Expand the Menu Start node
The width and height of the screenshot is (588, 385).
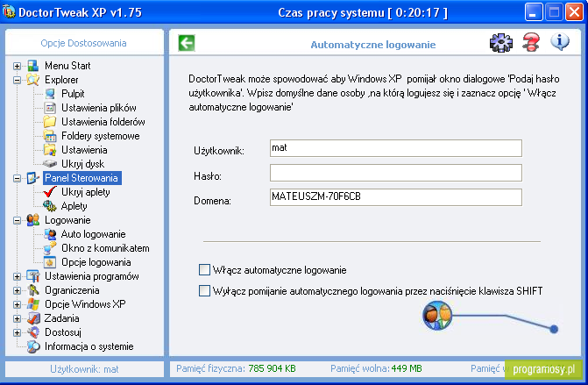(x=17, y=66)
